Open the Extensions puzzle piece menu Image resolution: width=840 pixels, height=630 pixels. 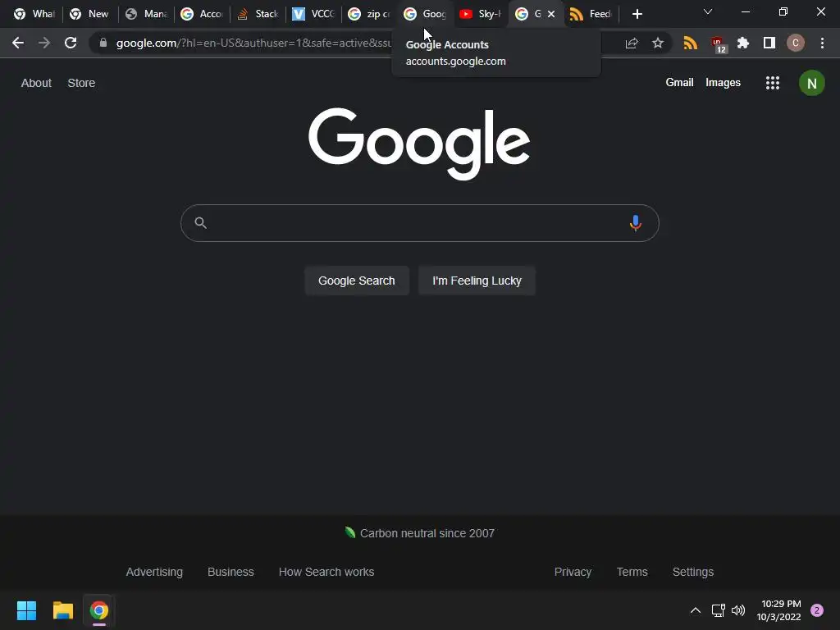pyautogui.click(x=743, y=43)
